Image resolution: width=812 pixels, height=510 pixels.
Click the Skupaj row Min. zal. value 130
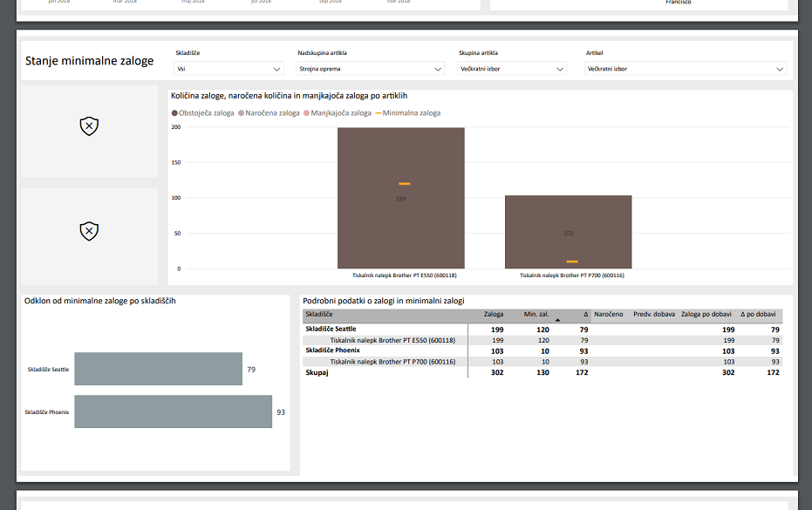542,372
